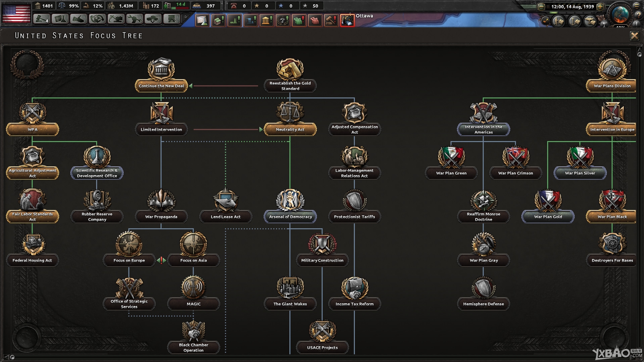
Task: Open the Research tab with the flask icon
Action: click(x=60, y=19)
